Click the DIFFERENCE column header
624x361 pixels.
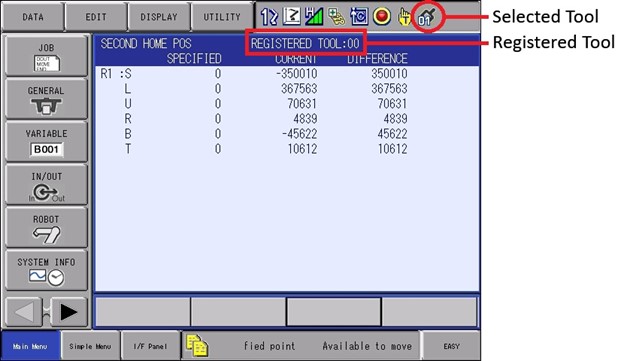click(x=377, y=59)
